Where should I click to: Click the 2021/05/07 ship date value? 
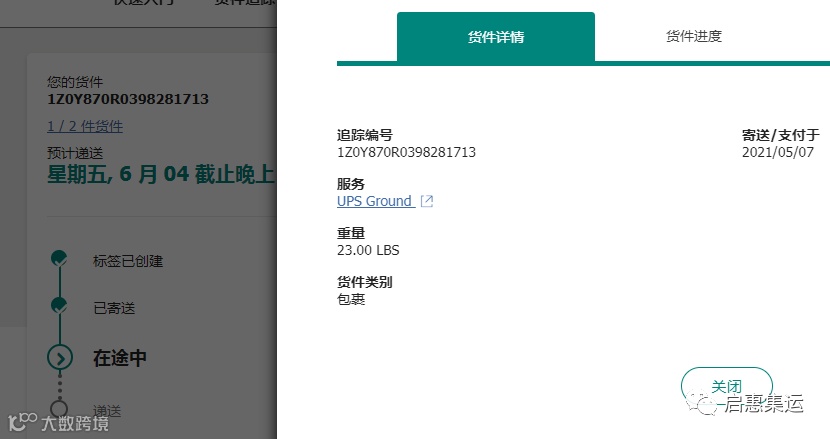pyautogui.click(x=778, y=153)
